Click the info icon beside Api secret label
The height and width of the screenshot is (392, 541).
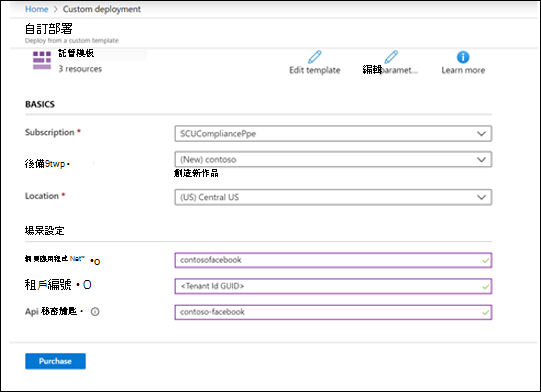pos(95,312)
